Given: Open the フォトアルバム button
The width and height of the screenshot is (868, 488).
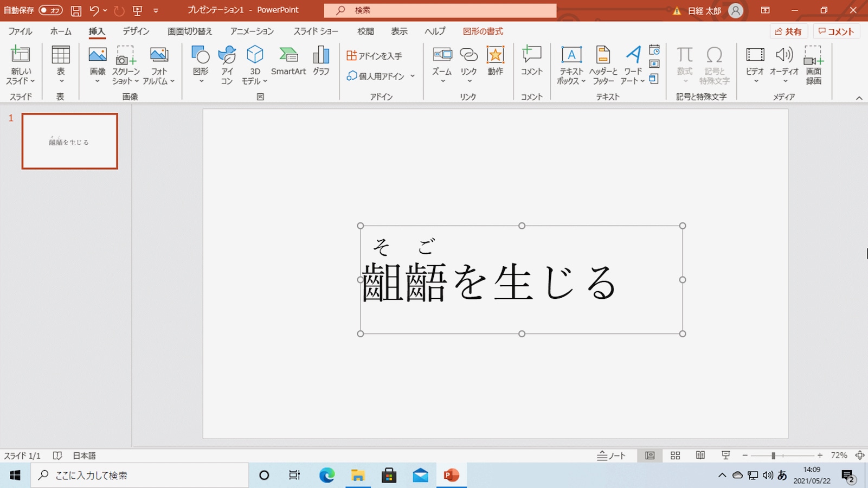Looking at the screenshot, I should [159, 65].
